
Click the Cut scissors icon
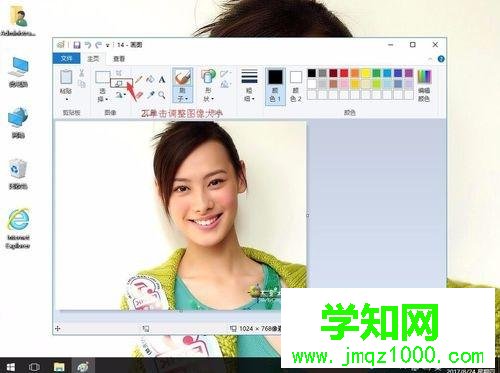[x=82, y=73]
